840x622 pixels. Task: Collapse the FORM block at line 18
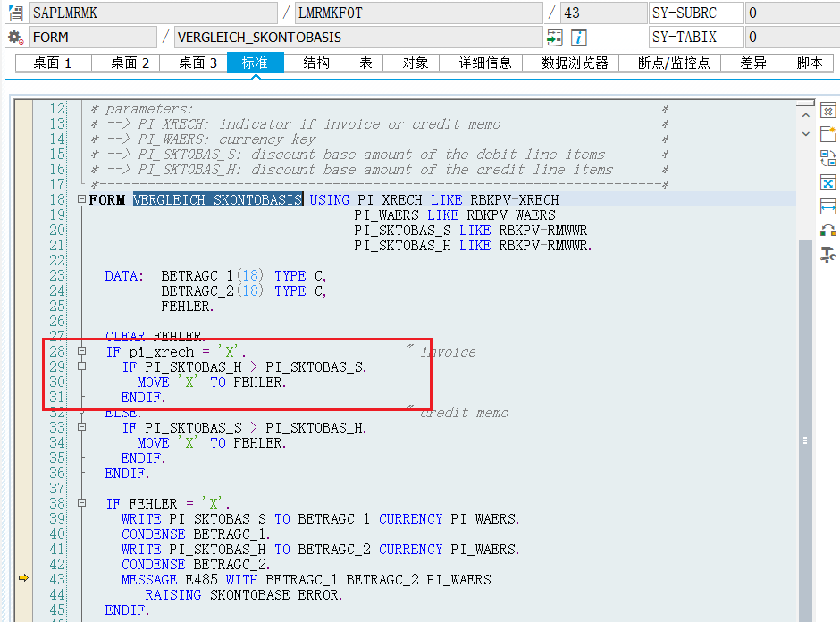(x=81, y=199)
